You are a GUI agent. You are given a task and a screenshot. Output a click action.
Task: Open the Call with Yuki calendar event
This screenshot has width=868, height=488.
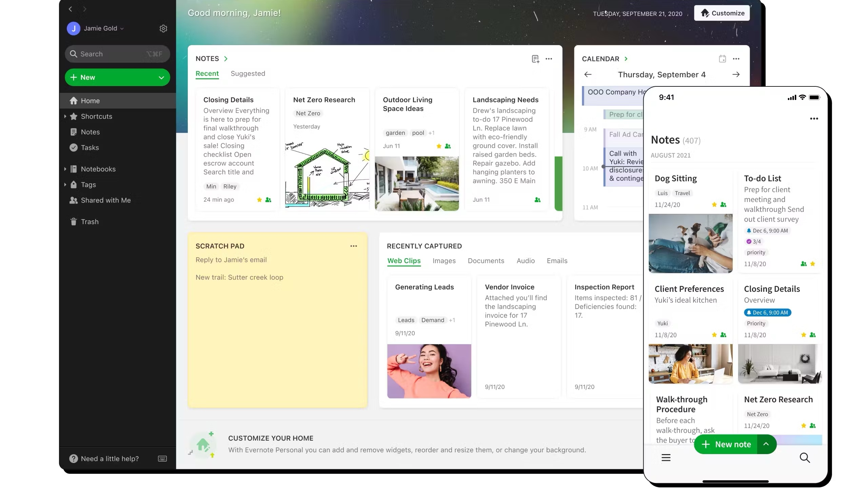click(x=623, y=166)
